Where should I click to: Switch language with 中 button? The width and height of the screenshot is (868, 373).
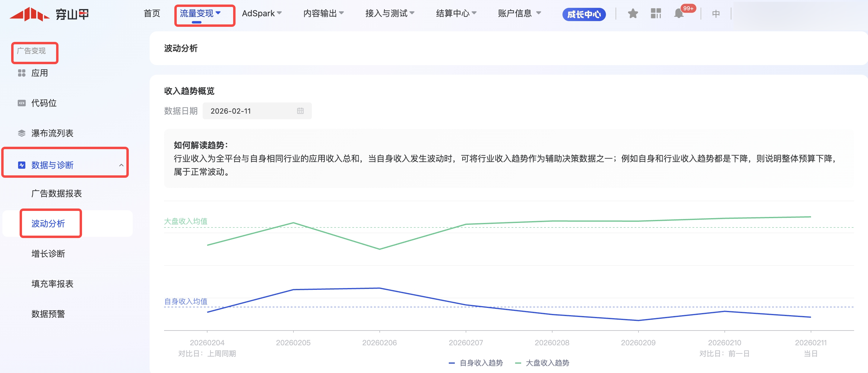tap(716, 14)
